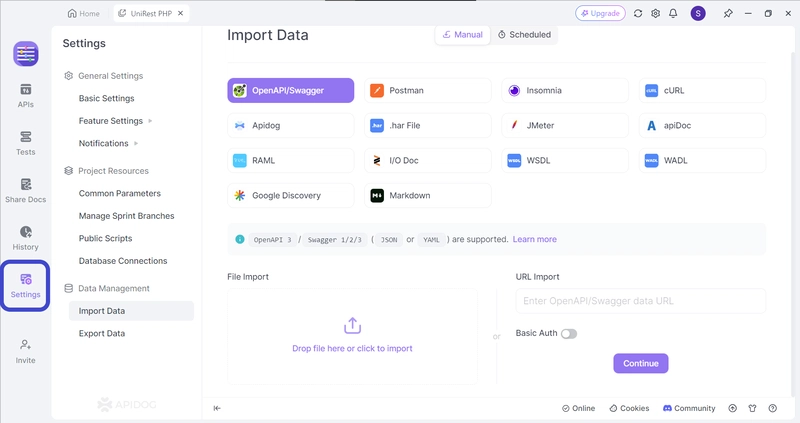
Task: Select Postman import format
Action: click(x=428, y=90)
